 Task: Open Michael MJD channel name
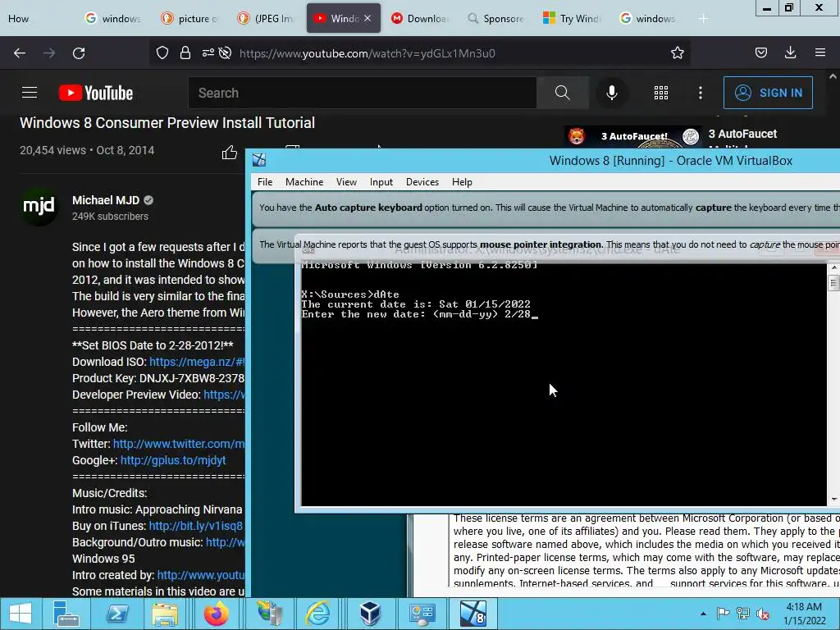click(x=106, y=200)
